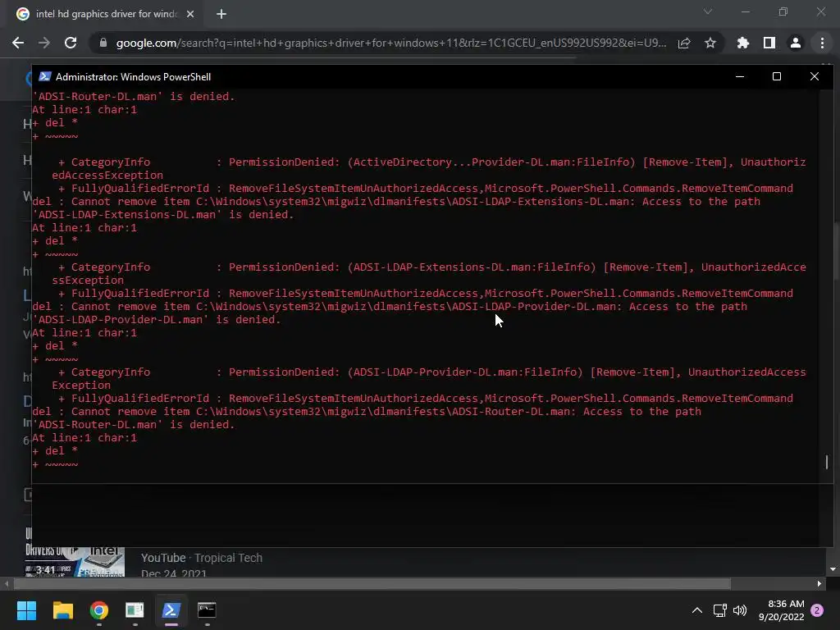Click the Google search URL in address bar

tap(391, 43)
